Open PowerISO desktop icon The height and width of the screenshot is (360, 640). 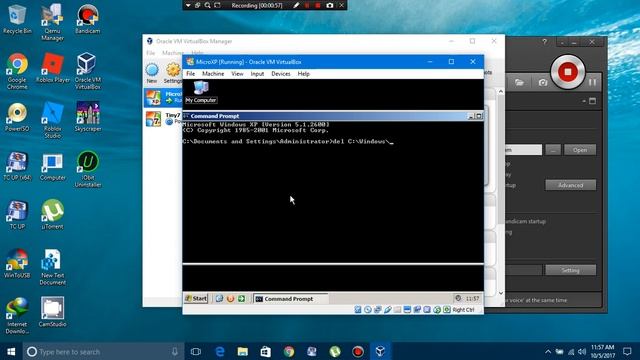coord(17,117)
